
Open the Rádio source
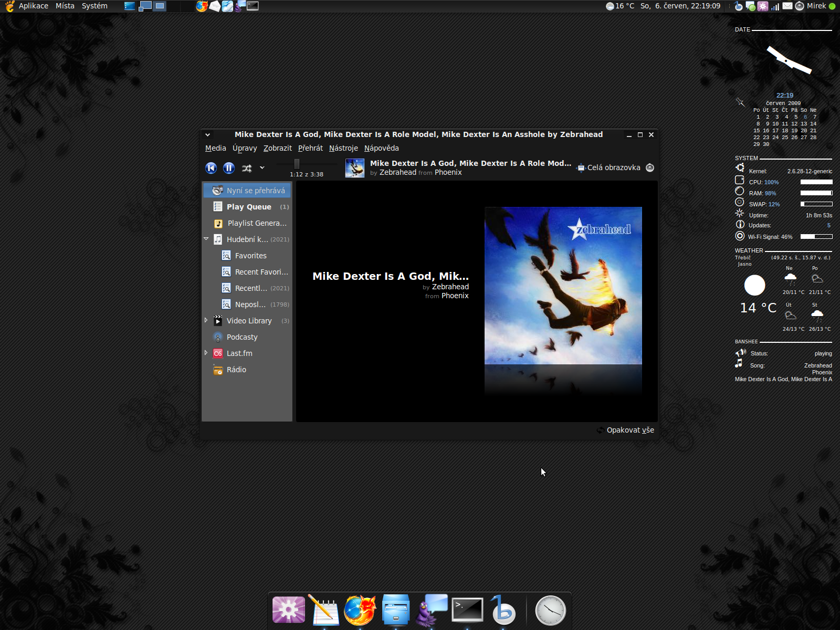coord(247,370)
